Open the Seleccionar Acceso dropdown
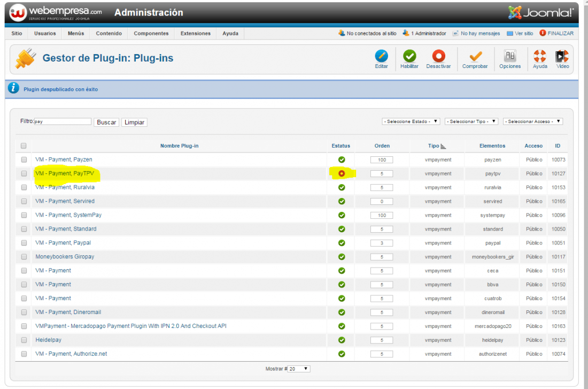Screen dimensions: 588x389 pos(533,121)
